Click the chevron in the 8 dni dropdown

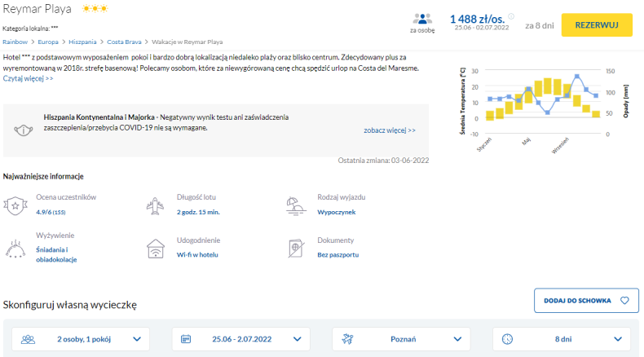pyautogui.click(x=618, y=339)
